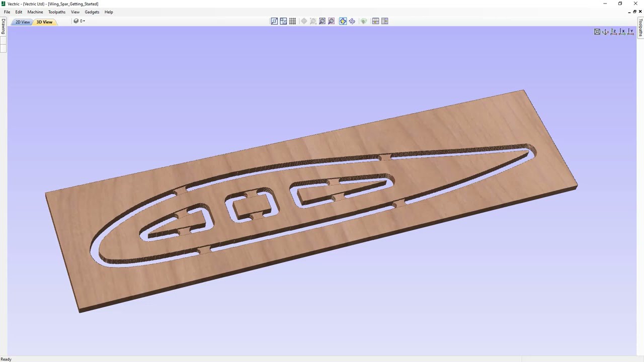Open the File menu
Viewport: 644px width, 362px height.
(x=7, y=12)
